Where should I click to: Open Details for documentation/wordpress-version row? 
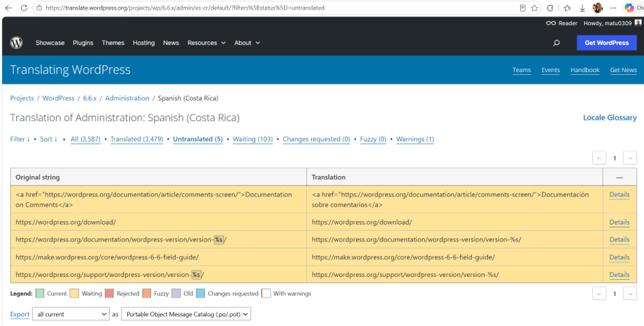[620, 239]
